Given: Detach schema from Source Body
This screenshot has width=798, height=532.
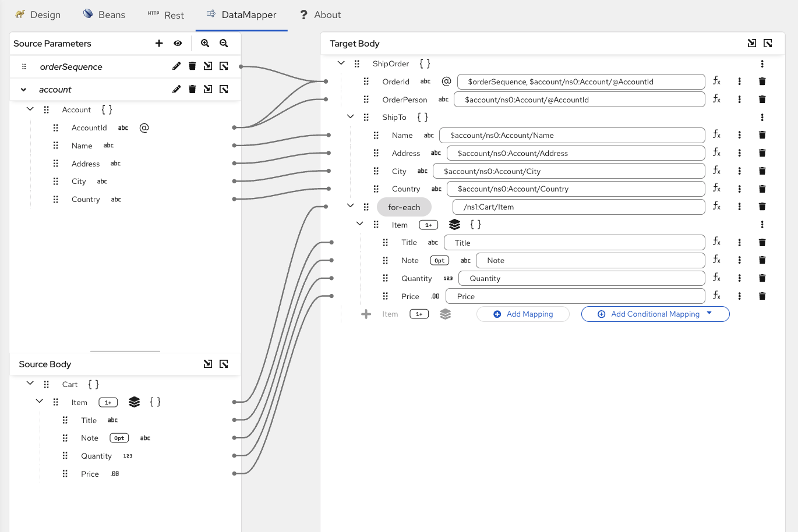Looking at the screenshot, I should (224, 364).
